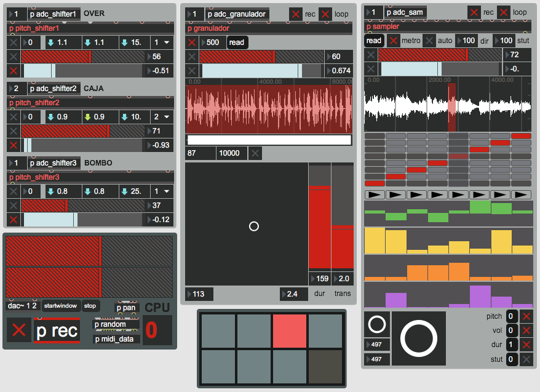Click the red level slider reading 71
The width and height of the screenshot is (540, 392).
click(x=83, y=131)
